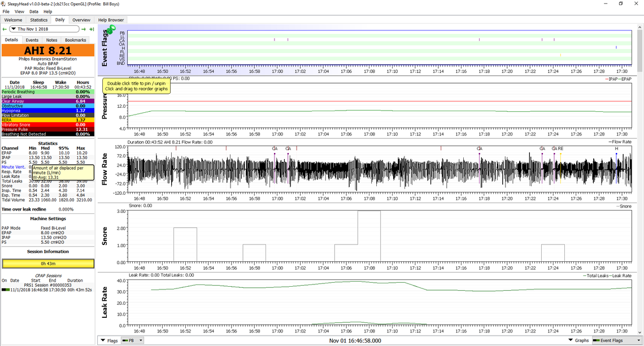Image resolution: width=644 pixels, height=346 pixels.
Task: Click the RE event marker in Flow Rate
Action: coord(560,148)
